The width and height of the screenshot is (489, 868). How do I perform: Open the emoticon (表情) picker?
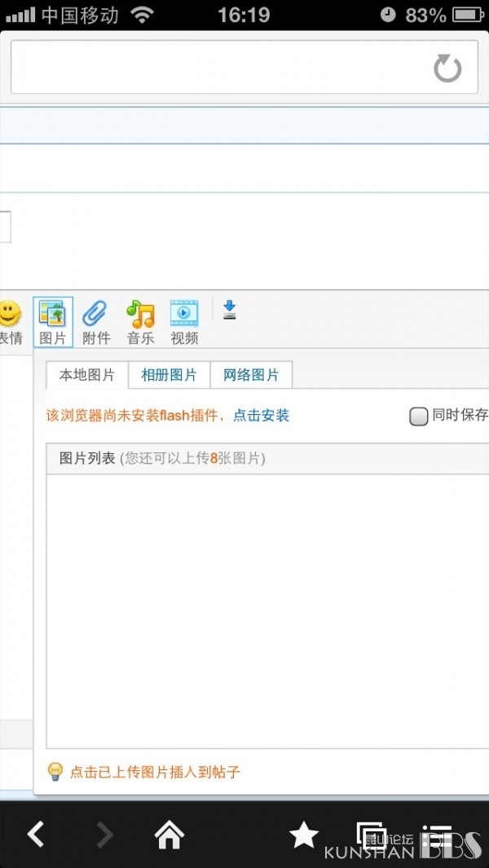pyautogui.click(x=10, y=322)
